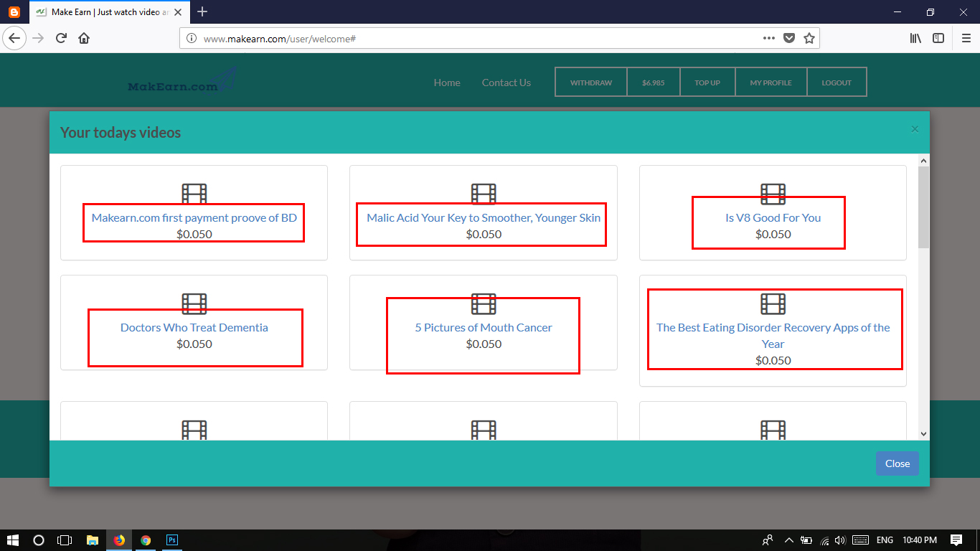Click the LOGOUT button
This screenshot has height=551, width=980.
point(837,83)
